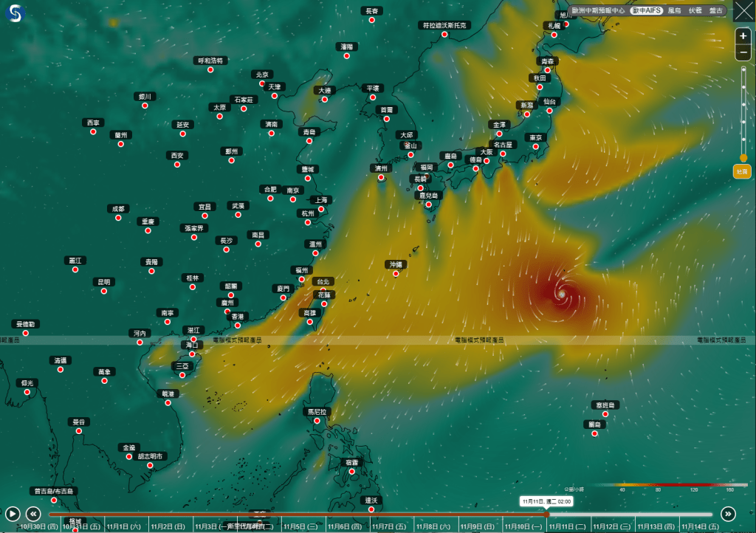756x533 pixels.
Task: Jump to 11月13日 (四) on the timeline
Action: [650, 526]
